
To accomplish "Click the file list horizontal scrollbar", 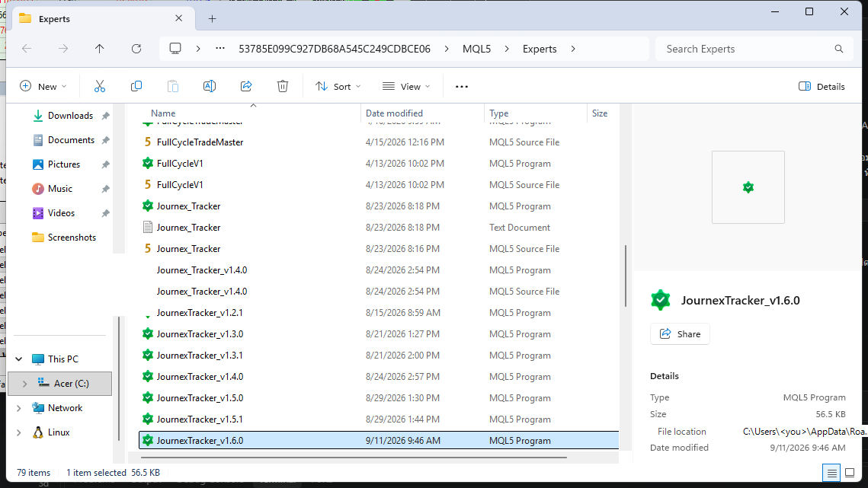I will point(354,458).
